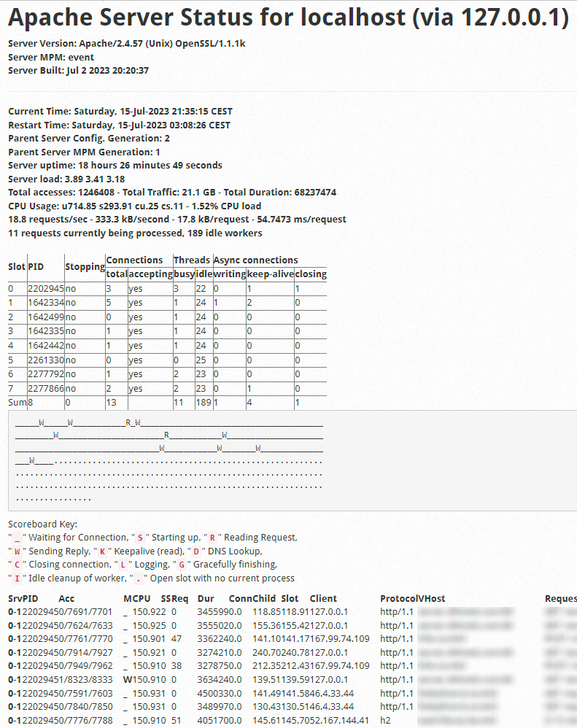Click the 'PID' column header
The image size is (577, 728).
36,267
